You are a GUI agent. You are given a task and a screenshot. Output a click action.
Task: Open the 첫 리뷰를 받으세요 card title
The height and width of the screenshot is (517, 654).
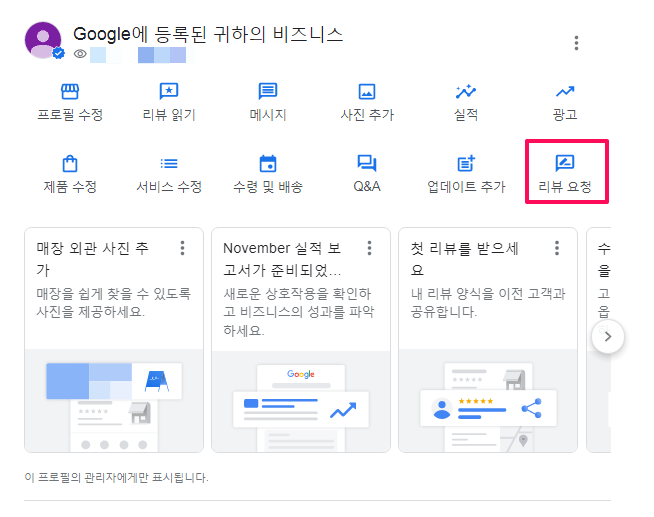[x=464, y=259]
